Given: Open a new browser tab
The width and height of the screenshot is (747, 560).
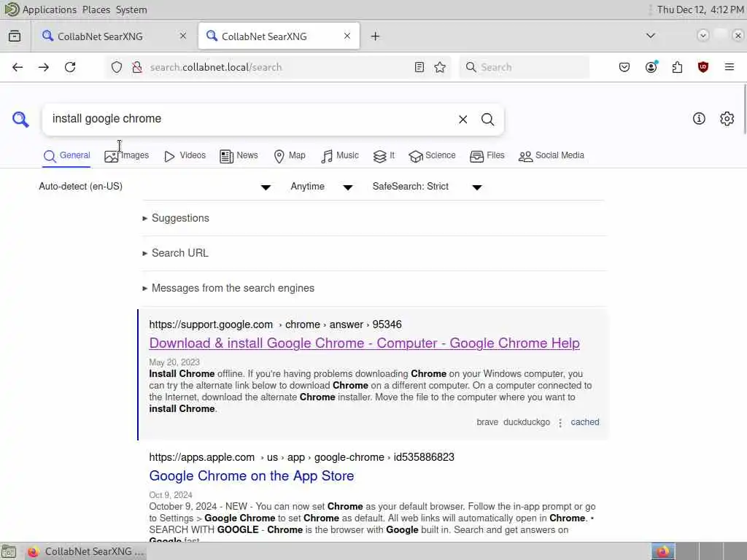Looking at the screenshot, I should 376,36.
